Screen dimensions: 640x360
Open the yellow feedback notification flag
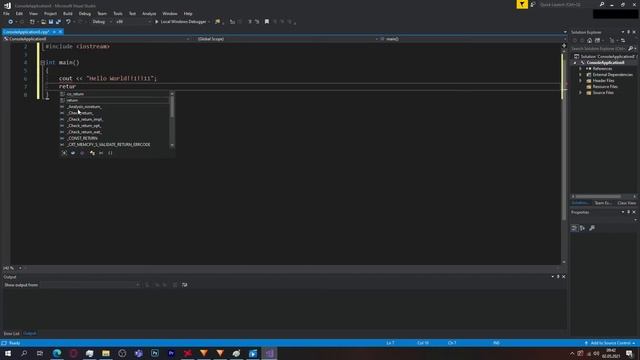coord(522,4)
